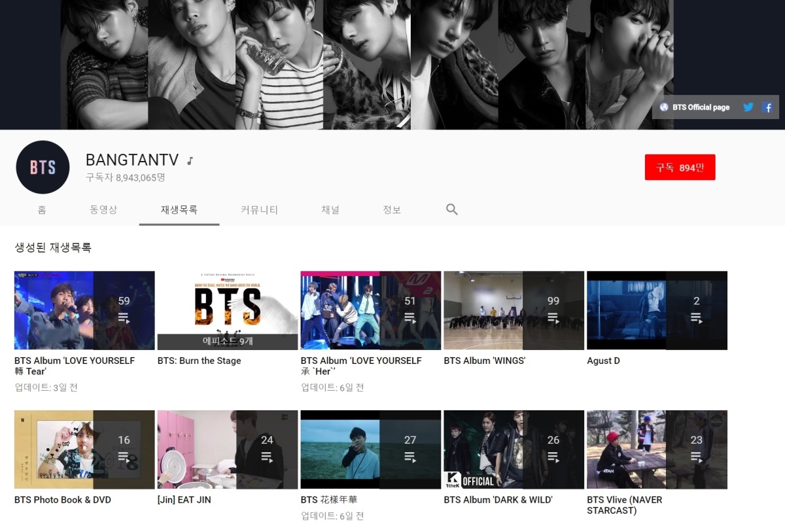
Task: Click playlist icon on BTS Photo Book & DVD thumbnail
Action: (124, 457)
